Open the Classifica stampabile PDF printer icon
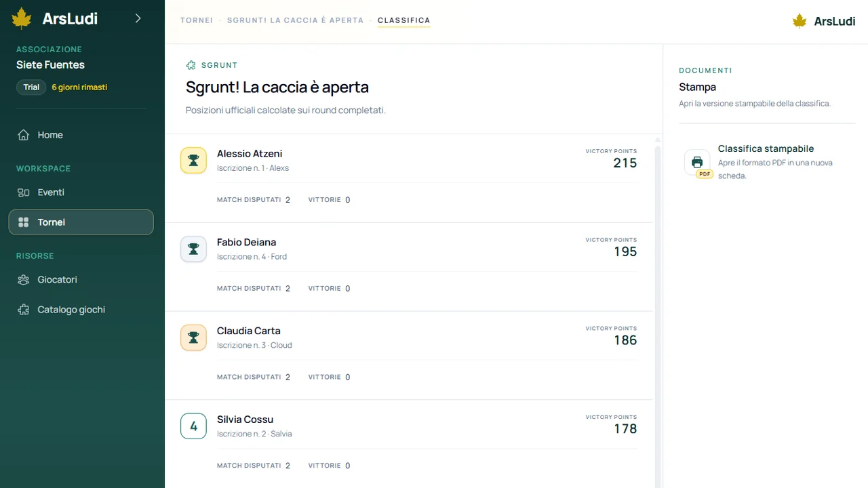 click(x=698, y=163)
